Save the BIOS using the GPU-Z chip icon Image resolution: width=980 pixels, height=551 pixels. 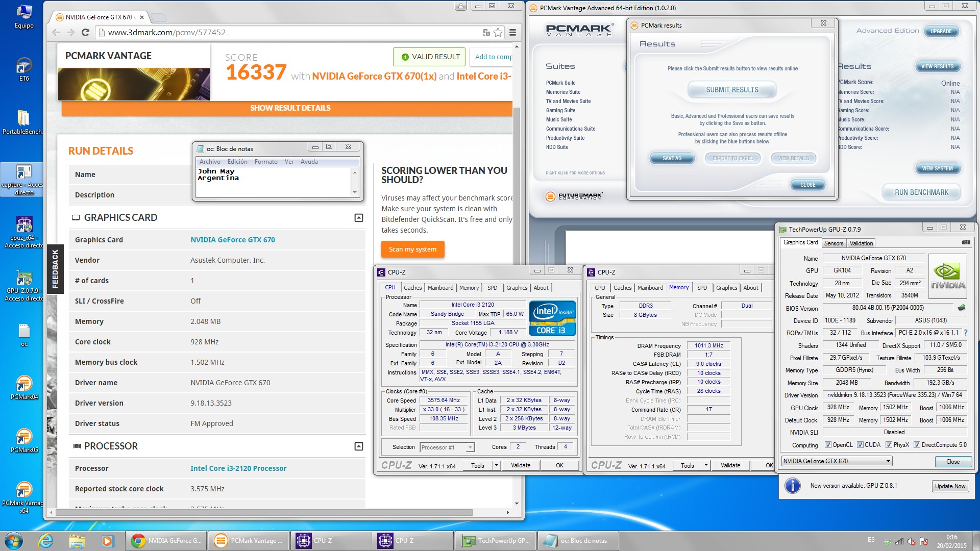[962, 308]
